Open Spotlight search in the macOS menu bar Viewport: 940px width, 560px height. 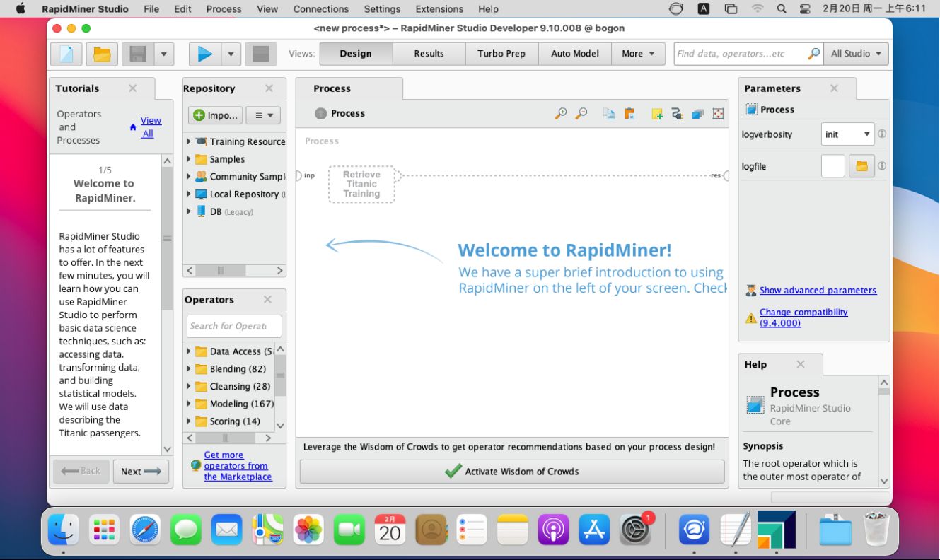(x=782, y=9)
